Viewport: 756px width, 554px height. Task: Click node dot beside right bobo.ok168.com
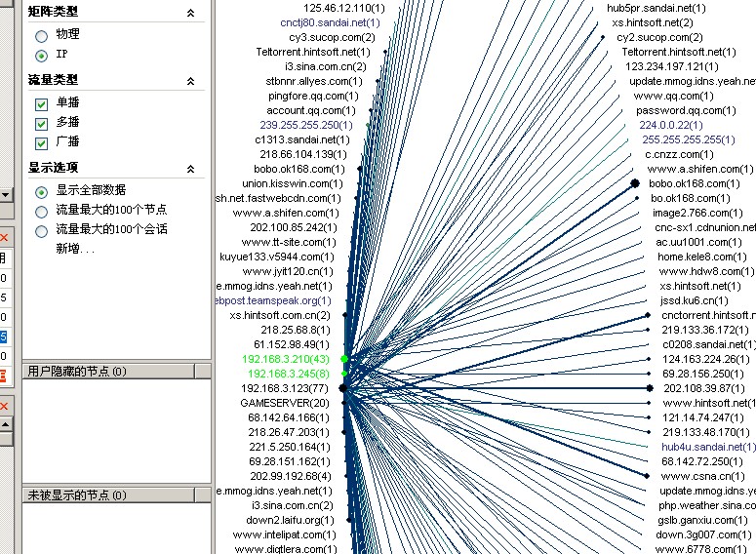click(635, 183)
